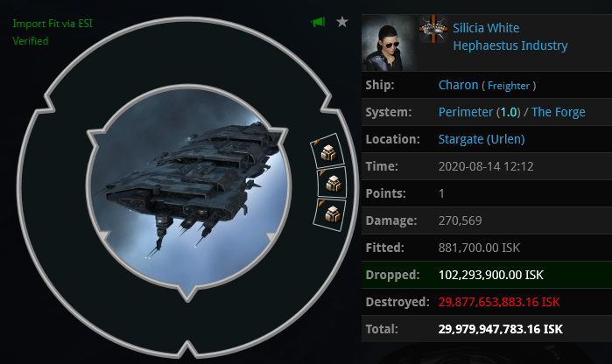Open Hephaestus Industry corporation link
Image resolution: width=612 pixels, height=364 pixels.
click(510, 45)
